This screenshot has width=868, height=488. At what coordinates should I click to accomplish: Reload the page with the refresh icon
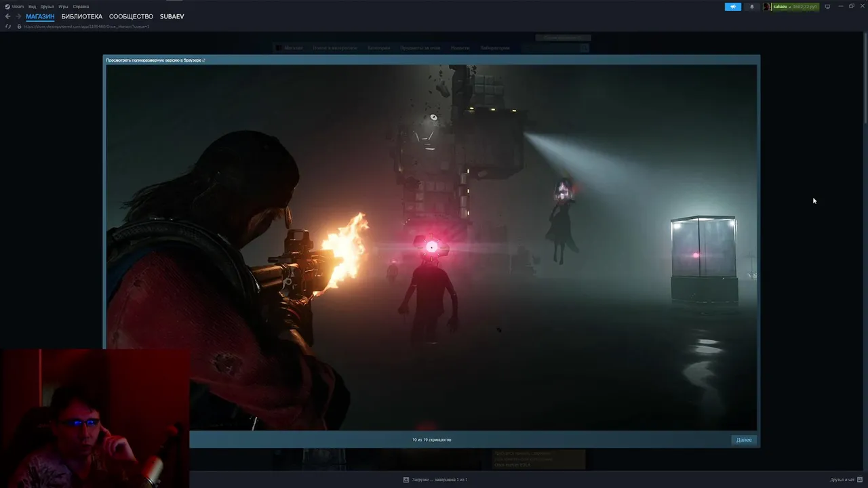[x=8, y=26]
